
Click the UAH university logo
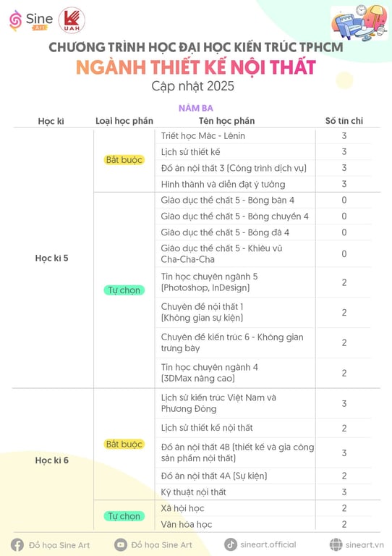click(72, 20)
